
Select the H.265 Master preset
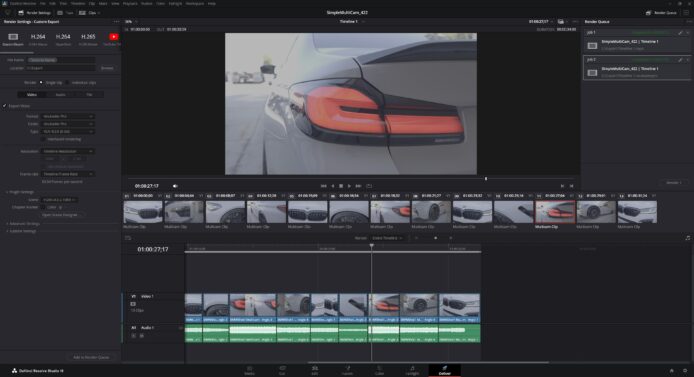(x=88, y=39)
